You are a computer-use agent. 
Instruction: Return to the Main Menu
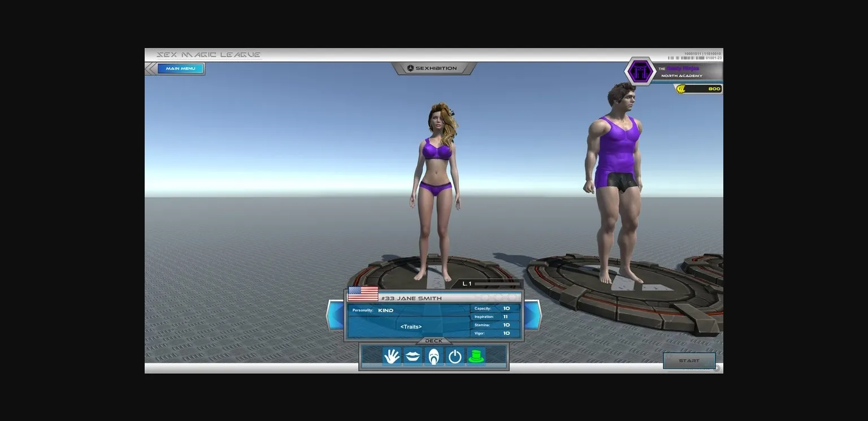180,68
